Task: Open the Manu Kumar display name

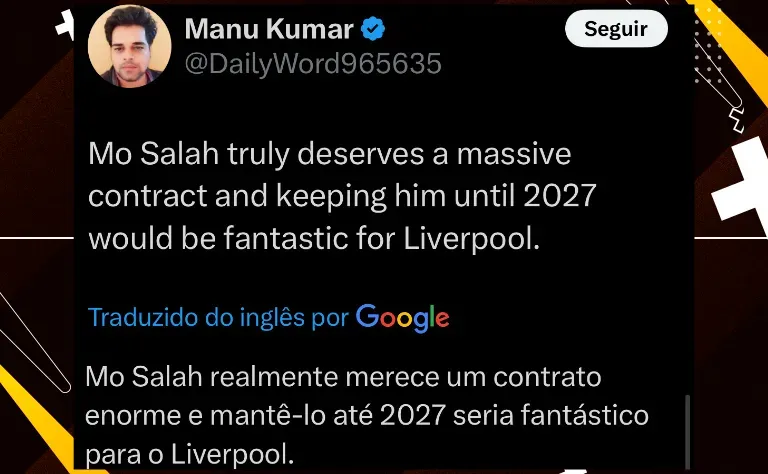Action: (x=269, y=29)
